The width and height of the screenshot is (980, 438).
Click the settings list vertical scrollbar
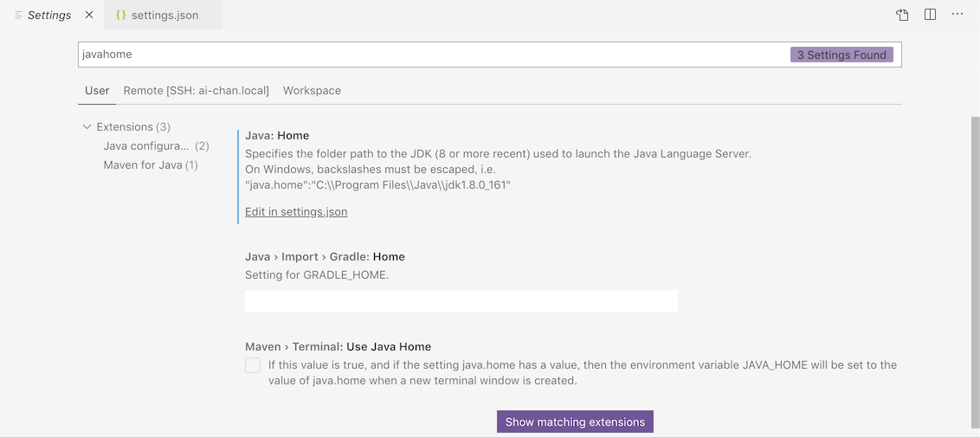pos(975,260)
